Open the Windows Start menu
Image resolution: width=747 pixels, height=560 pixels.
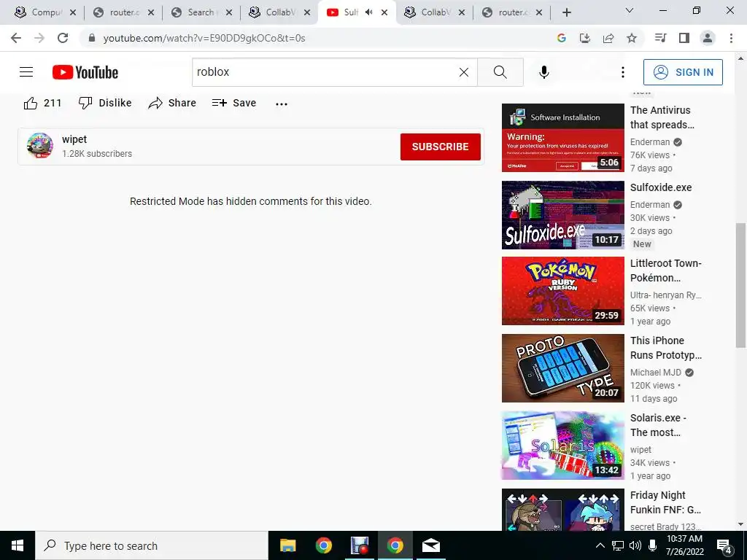(18, 545)
